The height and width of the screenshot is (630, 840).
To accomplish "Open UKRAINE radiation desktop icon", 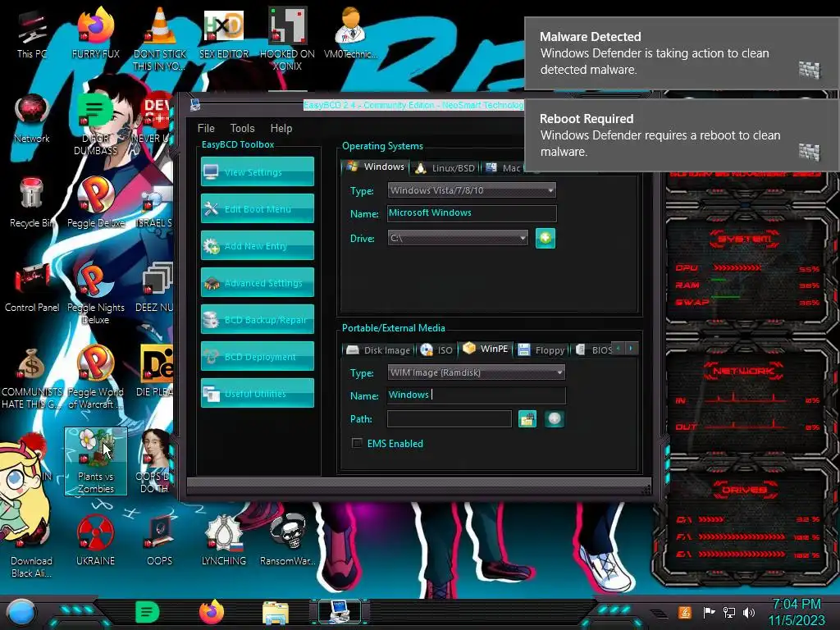I will [x=96, y=541].
